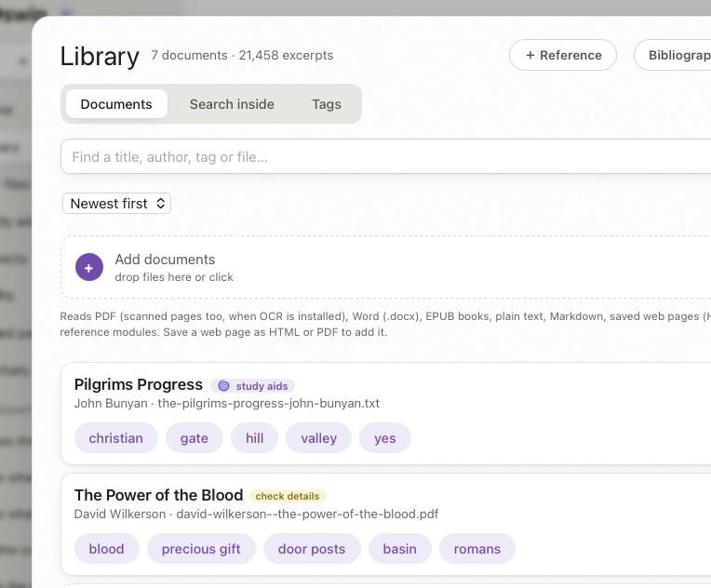Click the + Reference button

[563, 55]
